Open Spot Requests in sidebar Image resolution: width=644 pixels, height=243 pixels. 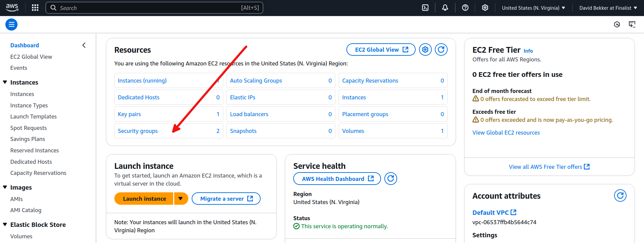[29, 128]
